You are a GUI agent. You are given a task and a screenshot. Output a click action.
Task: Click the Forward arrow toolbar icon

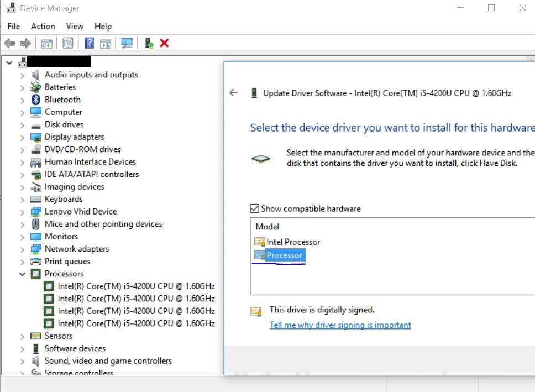click(25, 43)
